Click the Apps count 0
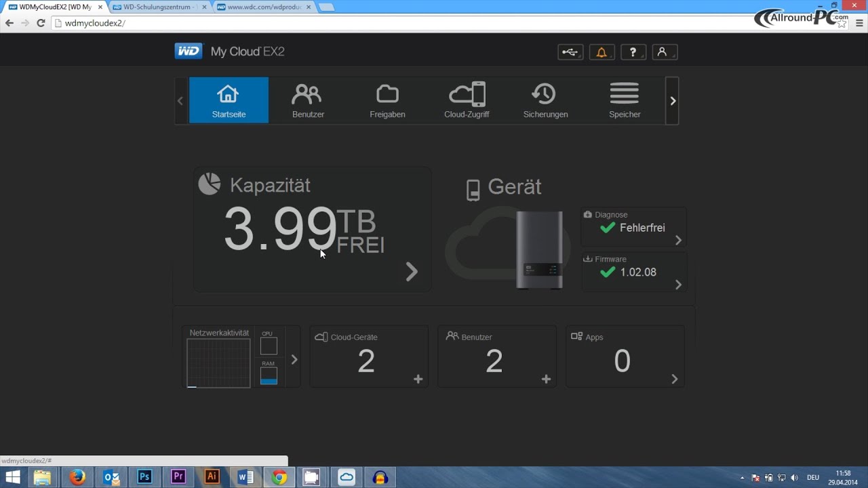The height and width of the screenshot is (488, 868). 622,361
